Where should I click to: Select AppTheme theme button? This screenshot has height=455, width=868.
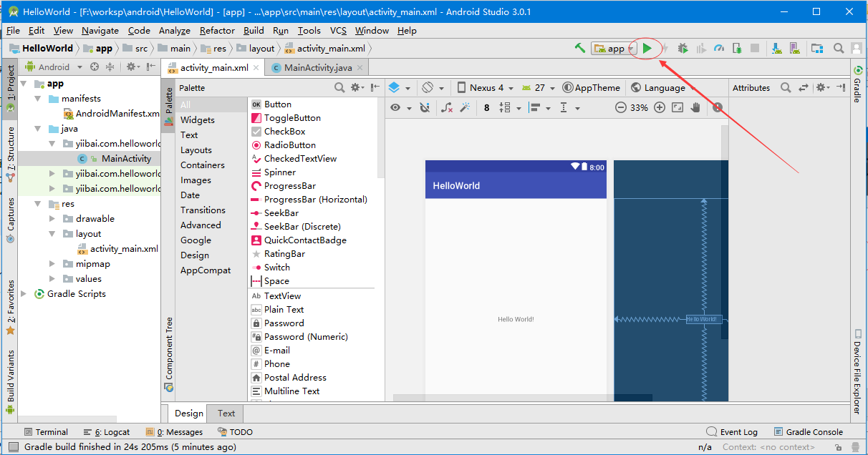[x=592, y=87]
